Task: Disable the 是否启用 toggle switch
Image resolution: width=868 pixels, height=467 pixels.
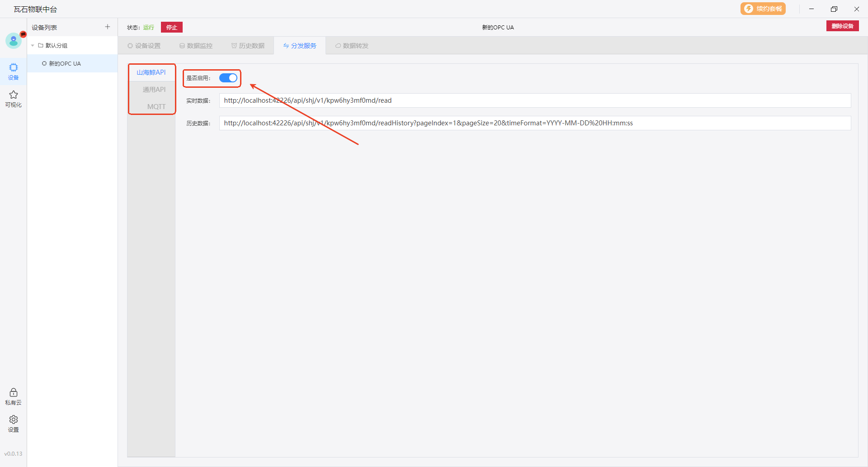Action: 228,78
